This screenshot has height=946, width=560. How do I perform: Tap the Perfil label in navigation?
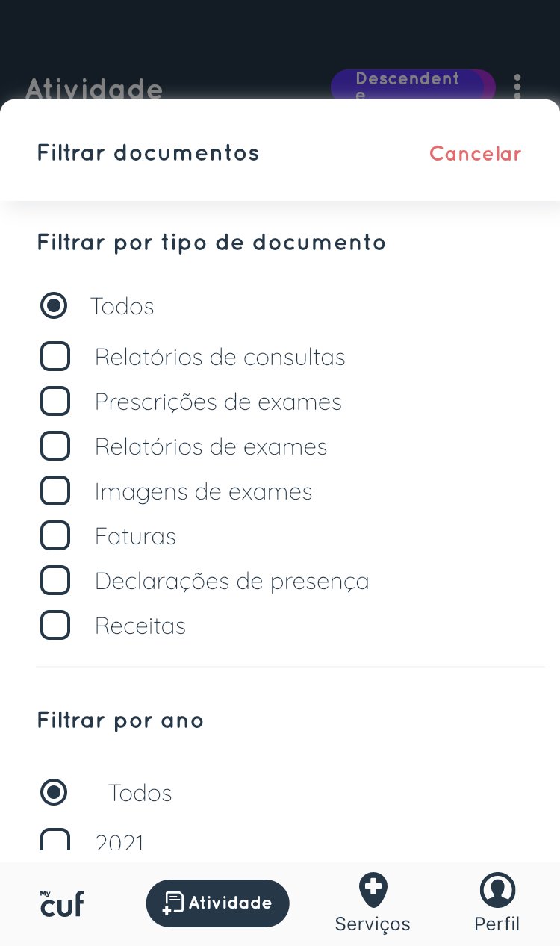tap(497, 924)
